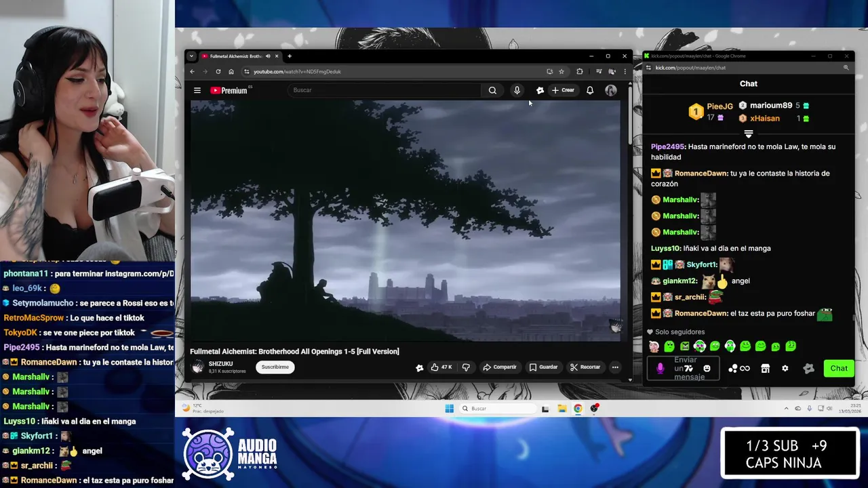
Task: Click the Windows taskbar Buscar search box
Action: click(497, 408)
